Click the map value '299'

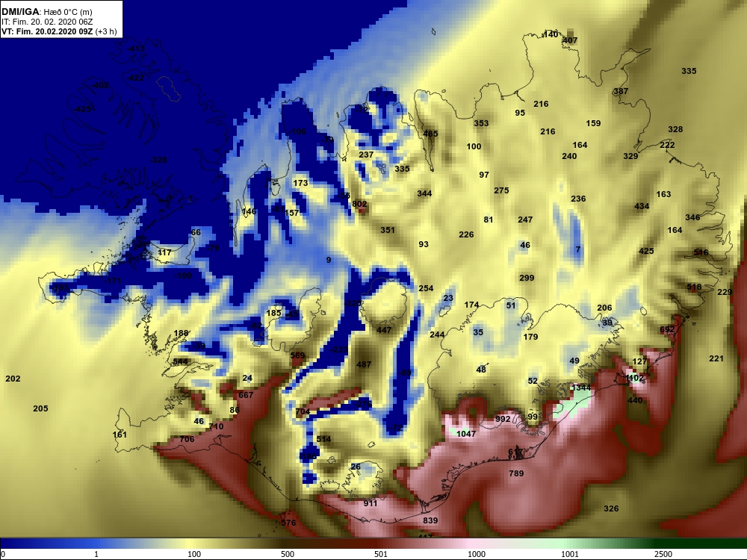pos(527,278)
